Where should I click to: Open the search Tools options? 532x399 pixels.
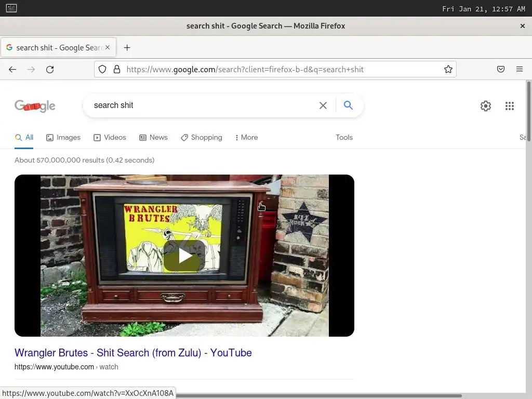344,137
